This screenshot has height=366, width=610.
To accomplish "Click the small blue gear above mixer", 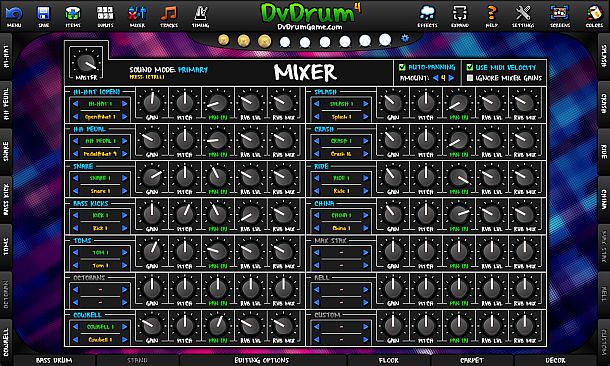I will tap(405, 38).
